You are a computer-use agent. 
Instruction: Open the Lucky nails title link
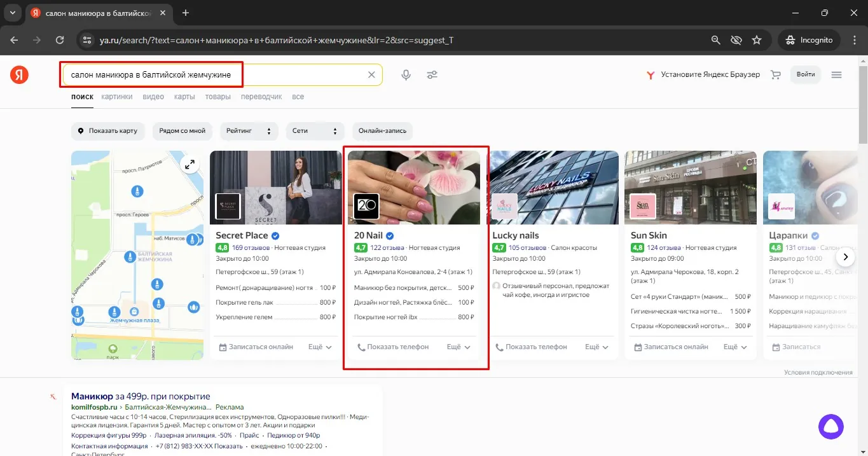[516, 235]
